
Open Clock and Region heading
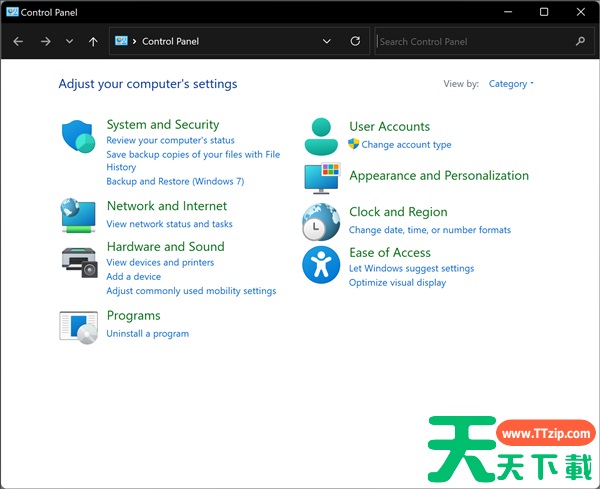pyautogui.click(x=398, y=212)
